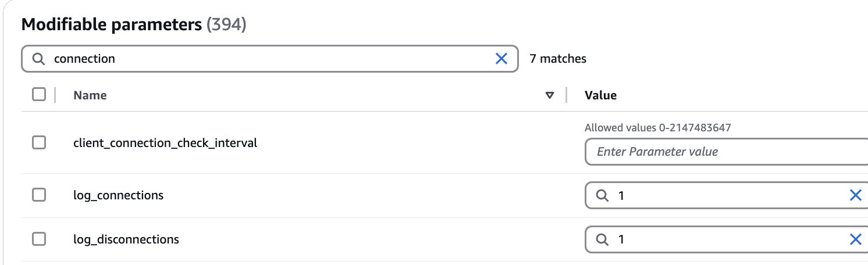
Task: Check the log_connections row checkbox
Action: pos(39,195)
